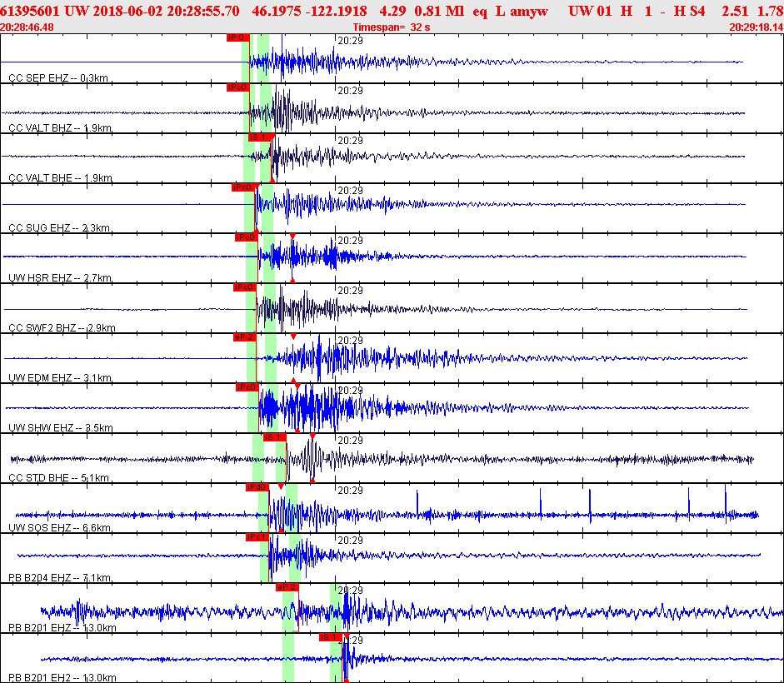The height and width of the screenshot is (683, 784).
Task: Click the coordinates 46.1975 -122.1918
Action: (309, 11)
